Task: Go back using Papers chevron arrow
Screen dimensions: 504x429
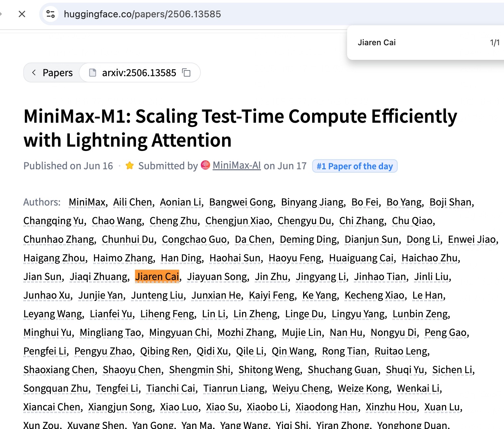Action: [34, 72]
